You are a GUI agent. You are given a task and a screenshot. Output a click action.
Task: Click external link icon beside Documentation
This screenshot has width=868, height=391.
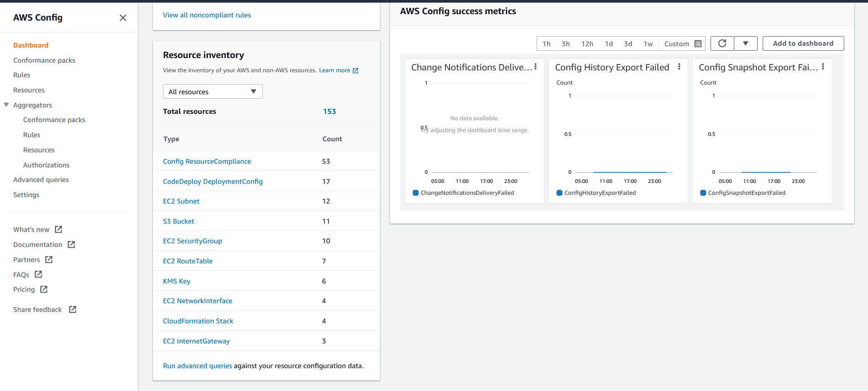pyautogui.click(x=71, y=245)
